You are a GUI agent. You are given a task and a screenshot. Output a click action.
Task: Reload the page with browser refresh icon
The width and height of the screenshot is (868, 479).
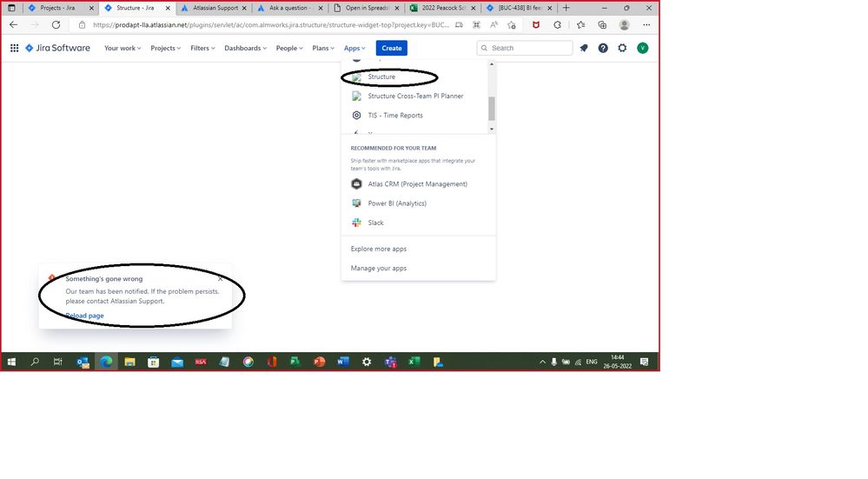click(x=56, y=25)
